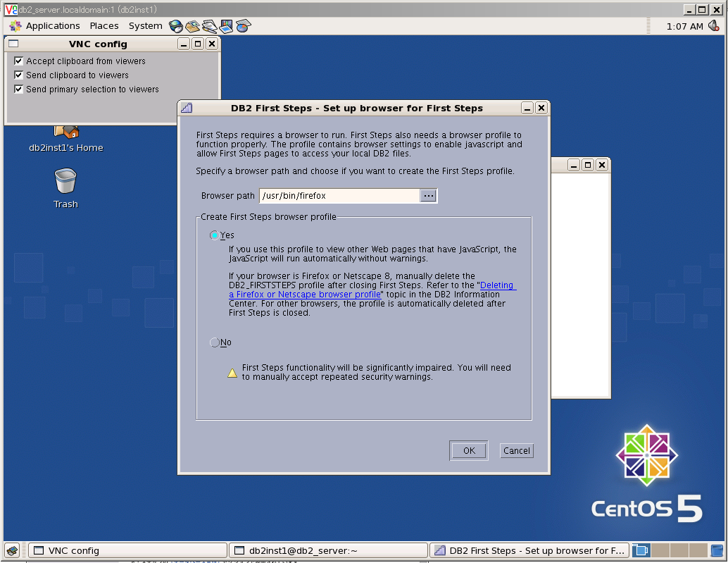728x563 pixels.
Task: Switch to VNC config taskbar entry
Action: (x=127, y=550)
